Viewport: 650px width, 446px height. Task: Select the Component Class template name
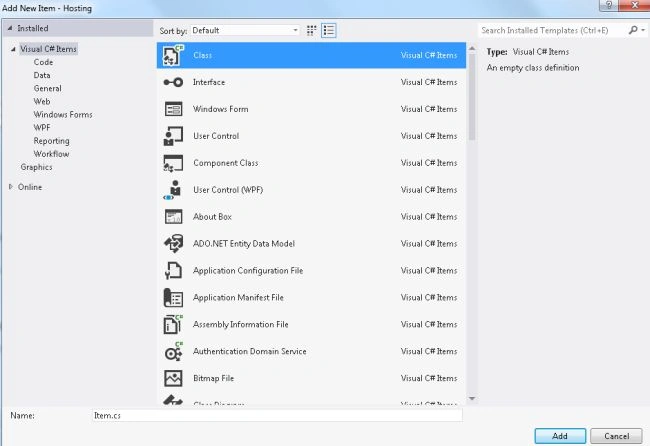(x=226, y=163)
